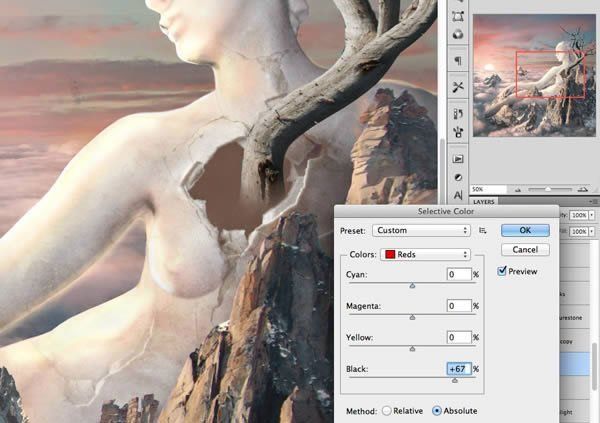
Task: Select the Absolute method radio button
Action: [x=437, y=411]
